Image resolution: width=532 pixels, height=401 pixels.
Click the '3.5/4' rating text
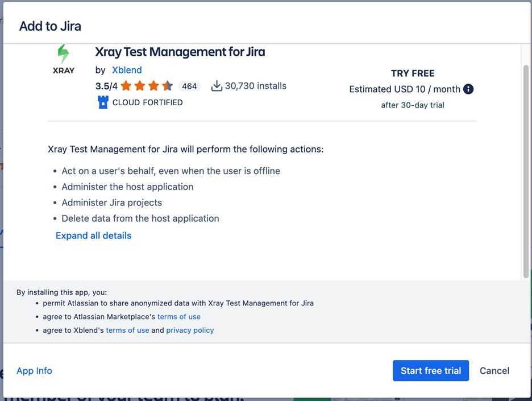point(106,86)
